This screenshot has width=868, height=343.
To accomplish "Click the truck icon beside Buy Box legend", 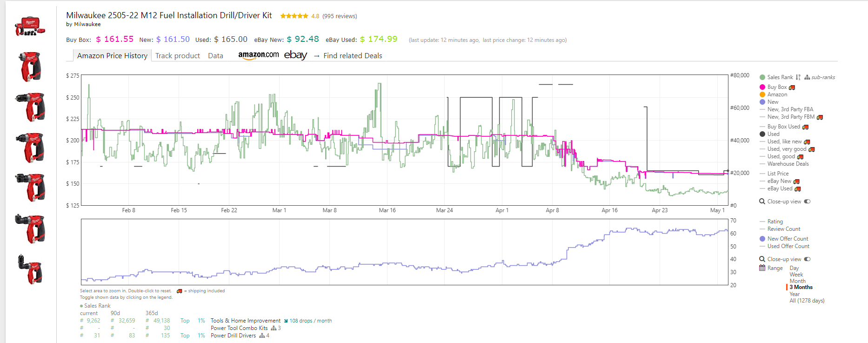I will tap(792, 87).
